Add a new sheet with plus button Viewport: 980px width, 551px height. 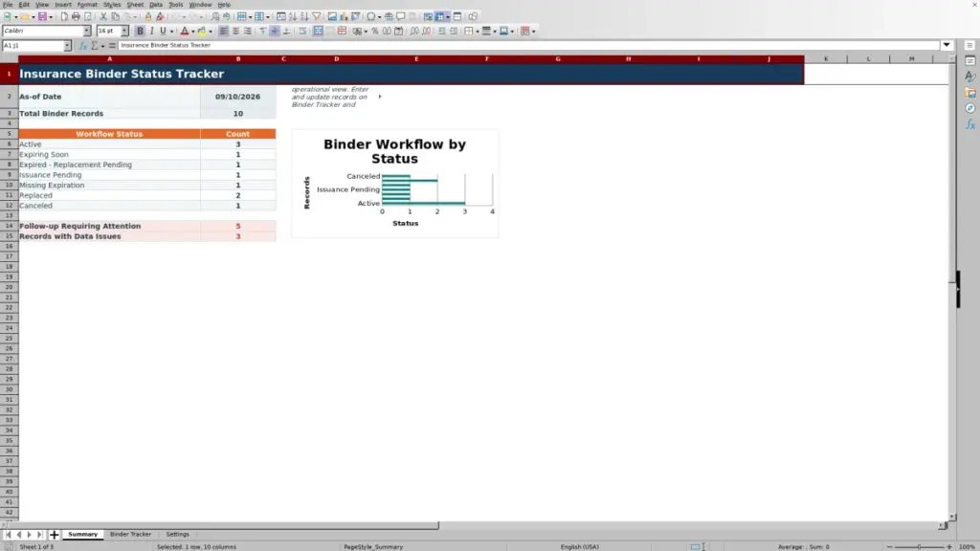(x=54, y=534)
